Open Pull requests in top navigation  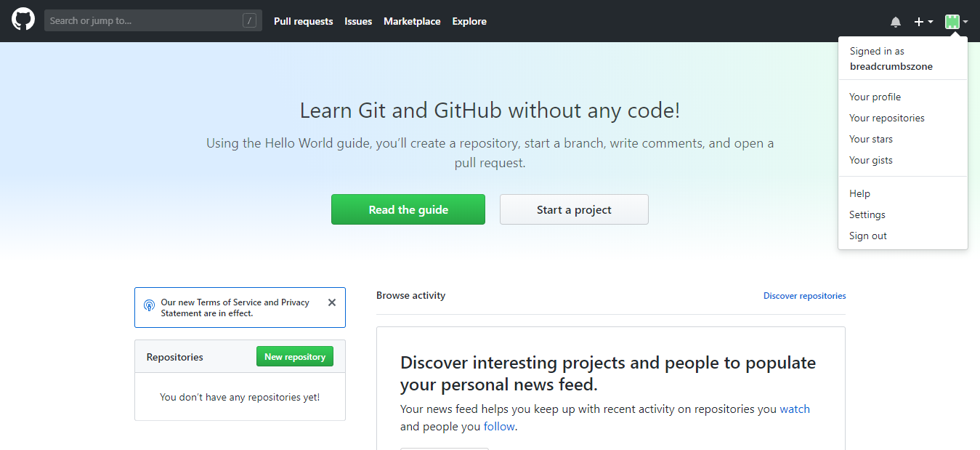303,21
